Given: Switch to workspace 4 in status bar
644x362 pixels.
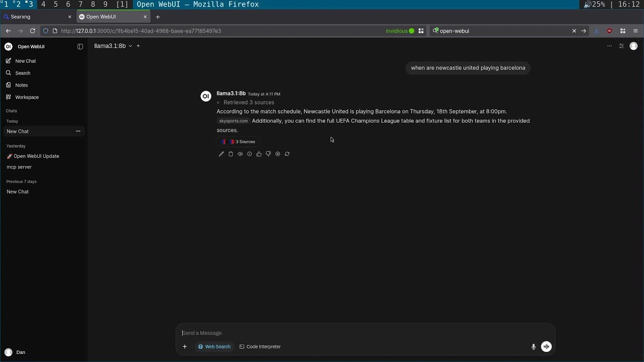Looking at the screenshot, I should click(43, 4).
